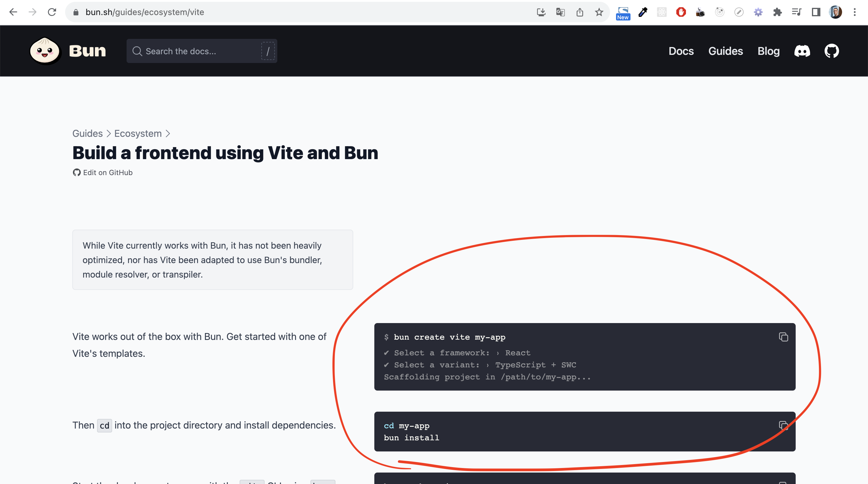Screen dimensions: 868x484
Task: Bookmark this page with the star
Action: (599, 12)
